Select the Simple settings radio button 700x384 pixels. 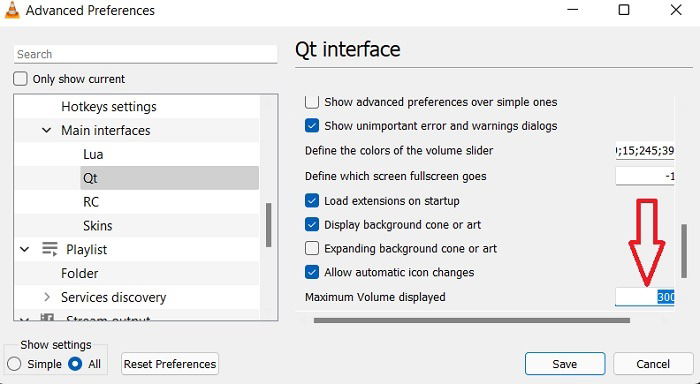point(14,364)
